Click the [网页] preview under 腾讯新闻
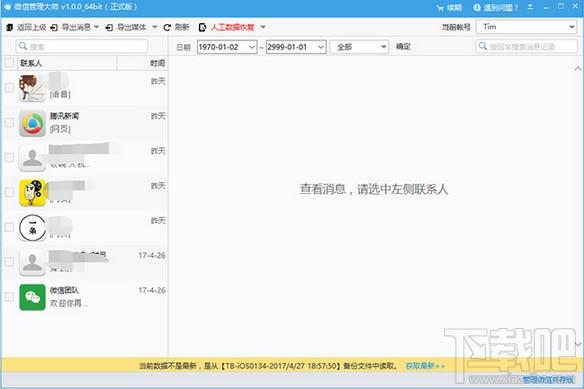 click(60, 129)
